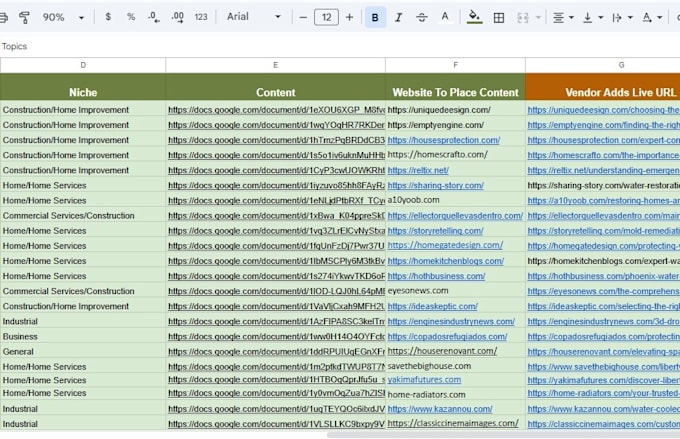Open live URL emptyengine.com/finding-the-right

603,125
